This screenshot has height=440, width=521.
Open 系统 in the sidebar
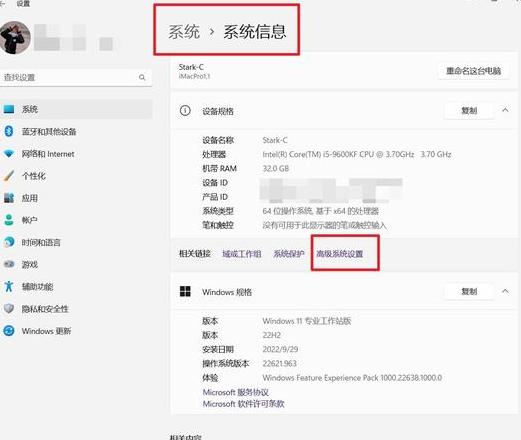click(76, 109)
